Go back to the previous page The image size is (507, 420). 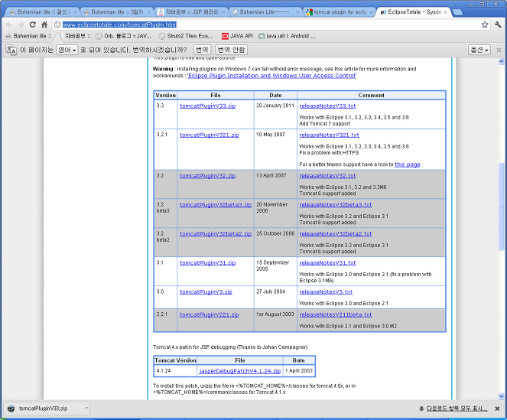(x=9, y=24)
